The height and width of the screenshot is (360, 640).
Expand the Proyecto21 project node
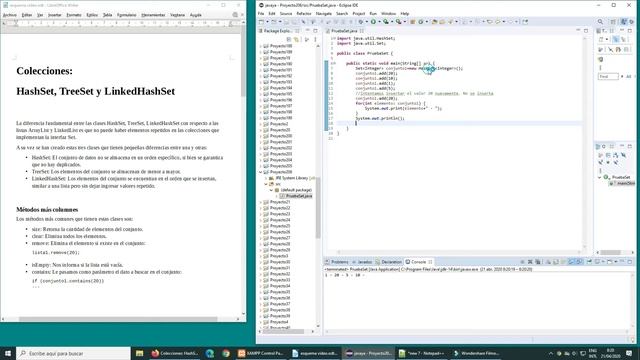click(x=260, y=202)
